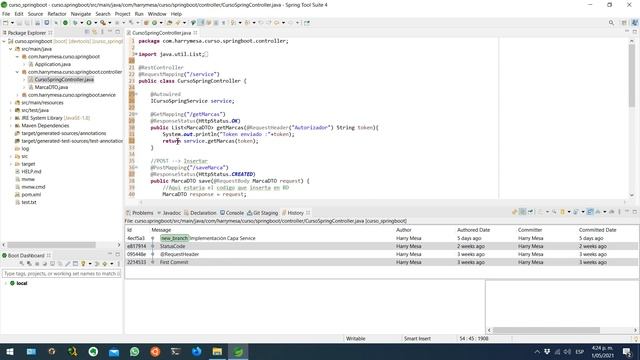Open the File menu
Image resolution: width=640 pixels, height=360 pixels.
(x=6, y=14)
